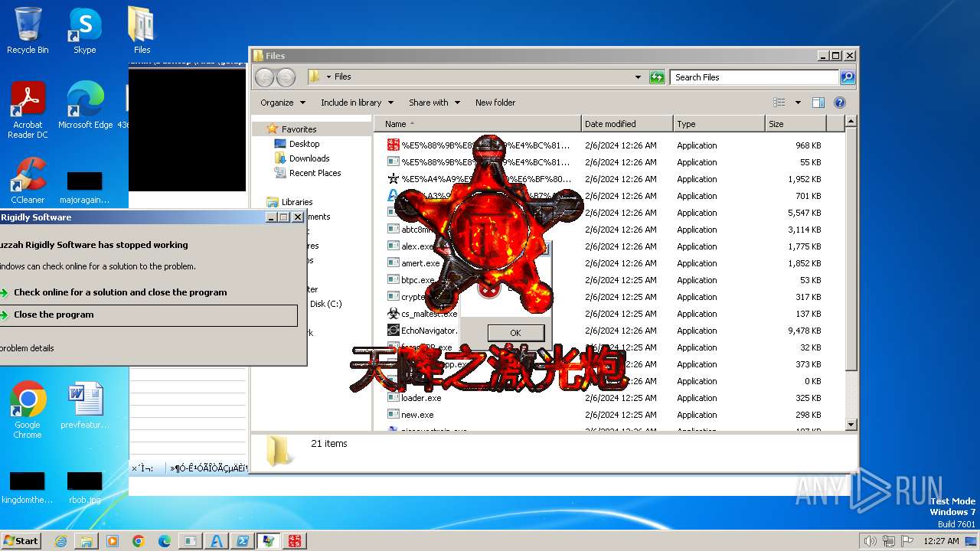Viewport: 980px width, 551px height.
Task: Open Recent Places in navigation pane
Action: click(315, 173)
